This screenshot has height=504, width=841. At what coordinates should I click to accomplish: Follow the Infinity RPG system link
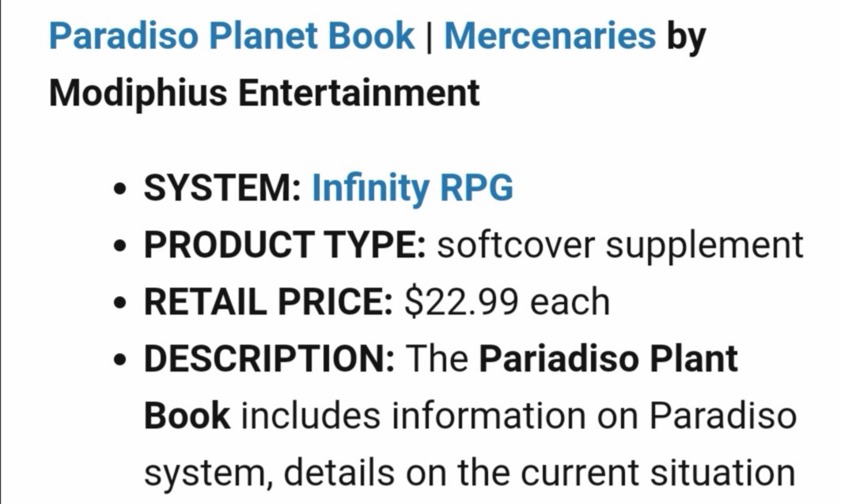pyautogui.click(x=412, y=188)
